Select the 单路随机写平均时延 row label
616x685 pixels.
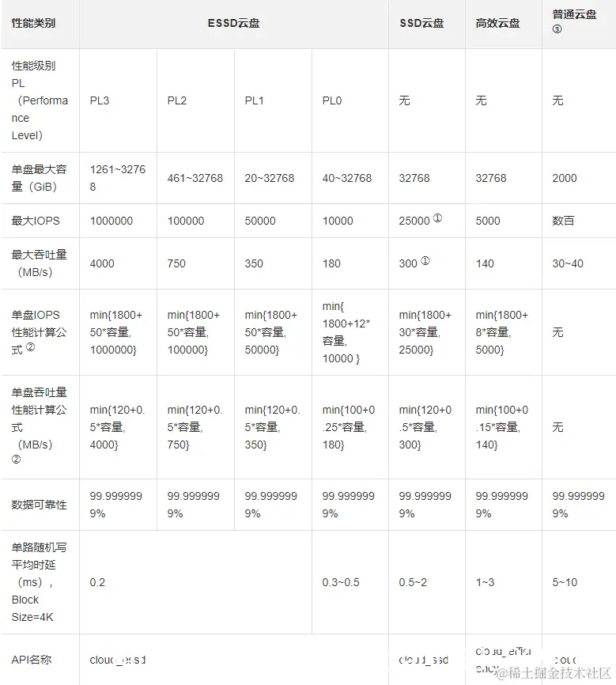(x=40, y=582)
